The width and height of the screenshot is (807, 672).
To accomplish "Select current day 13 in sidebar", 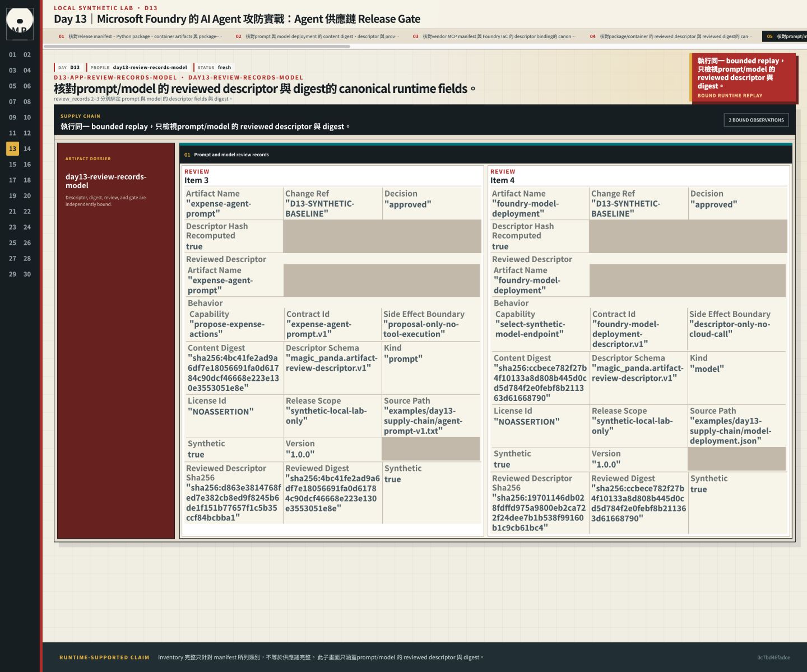I will coord(12,149).
